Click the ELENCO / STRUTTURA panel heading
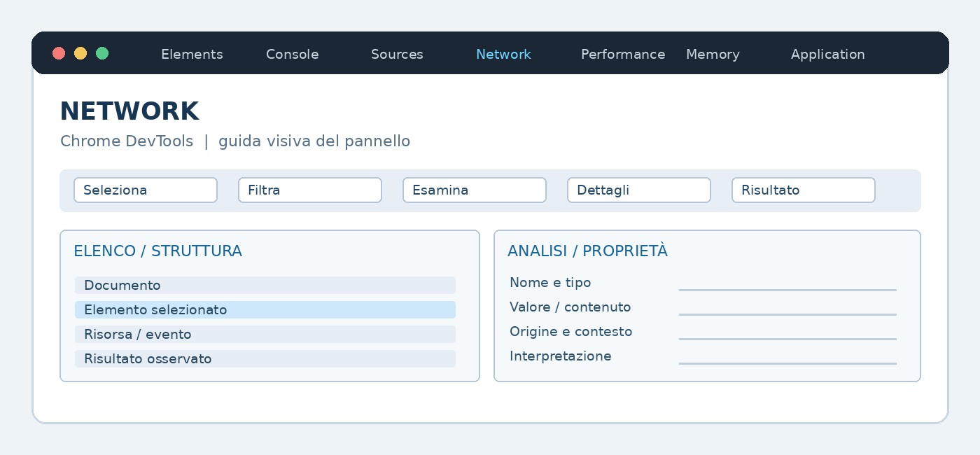The image size is (980, 455). [157, 251]
